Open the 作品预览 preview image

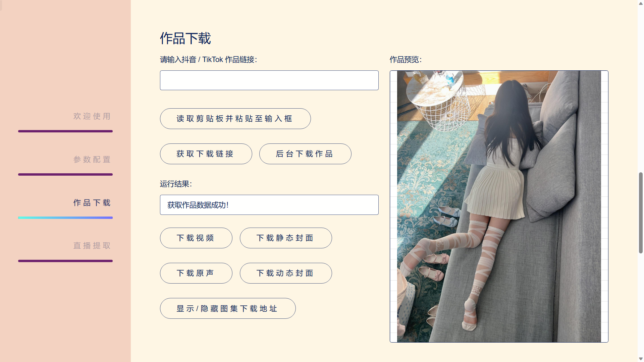click(499, 206)
